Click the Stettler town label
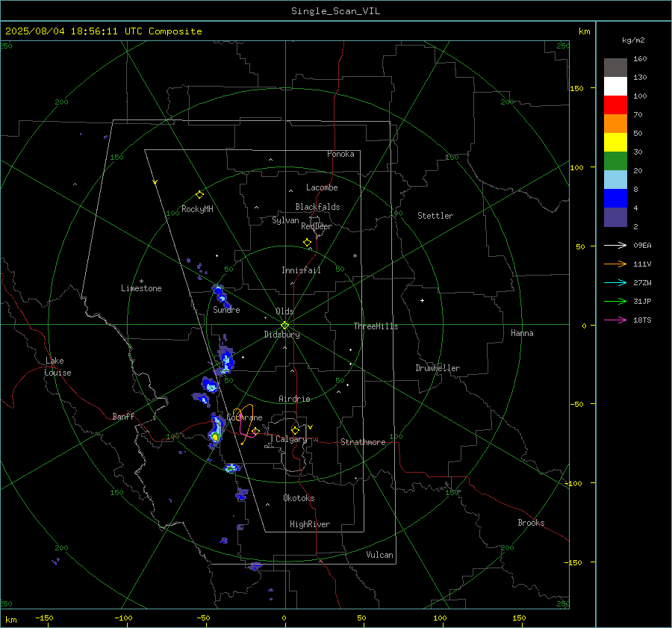 tap(435, 216)
